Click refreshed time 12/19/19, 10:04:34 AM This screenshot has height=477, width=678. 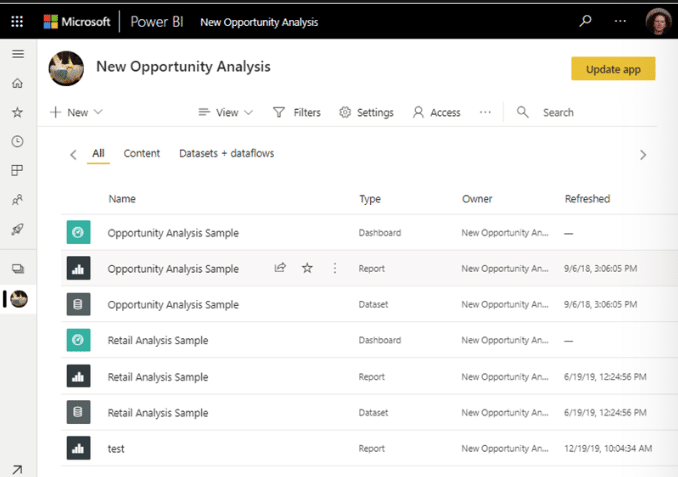pos(608,448)
